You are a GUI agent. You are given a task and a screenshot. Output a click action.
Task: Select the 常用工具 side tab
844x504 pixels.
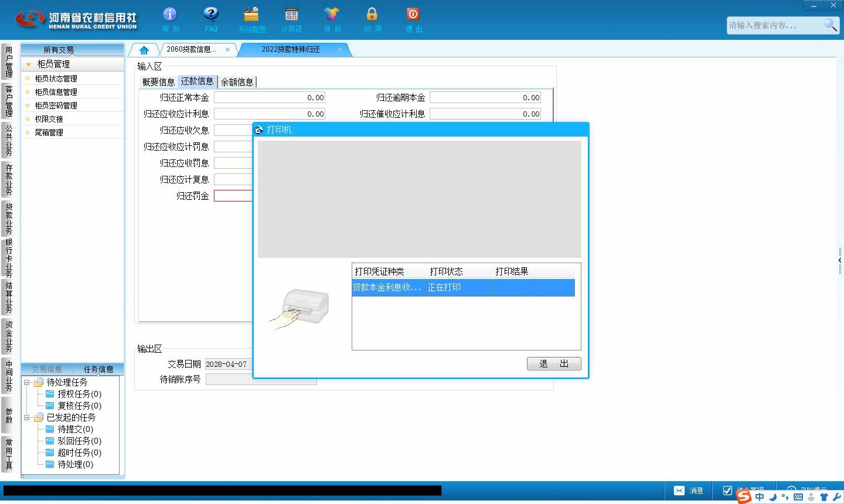click(x=8, y=454)
